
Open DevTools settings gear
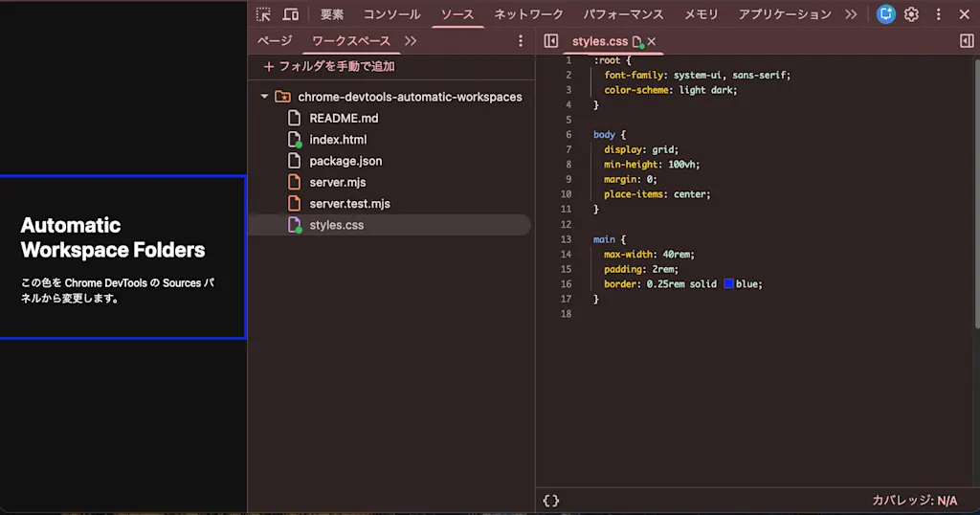(912, 14)
